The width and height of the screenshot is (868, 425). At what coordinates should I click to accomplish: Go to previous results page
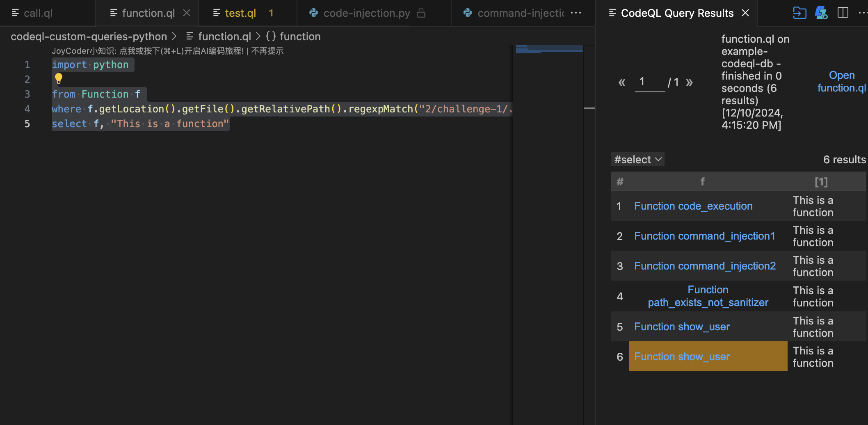click(x=622, y=82)
